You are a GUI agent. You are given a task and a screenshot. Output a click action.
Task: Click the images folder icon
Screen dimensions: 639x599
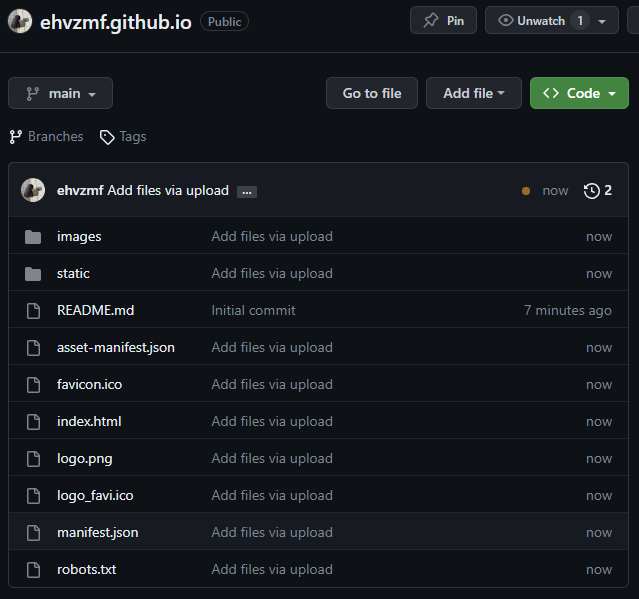33,237
